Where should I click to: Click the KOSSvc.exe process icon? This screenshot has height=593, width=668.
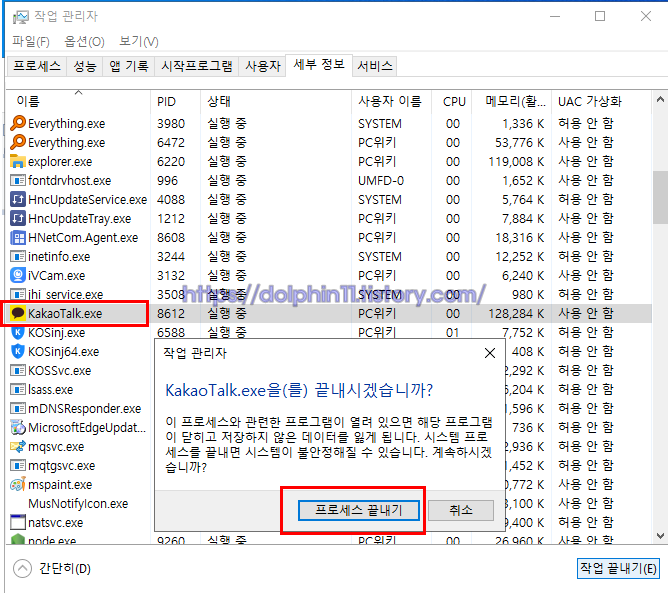(17, 371)
